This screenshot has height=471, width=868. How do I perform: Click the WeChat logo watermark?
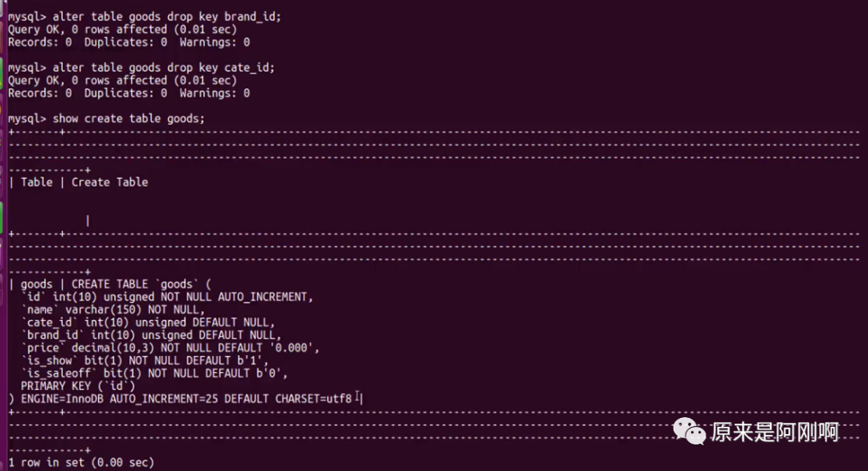pyautogui.click(x=689, y=431)
